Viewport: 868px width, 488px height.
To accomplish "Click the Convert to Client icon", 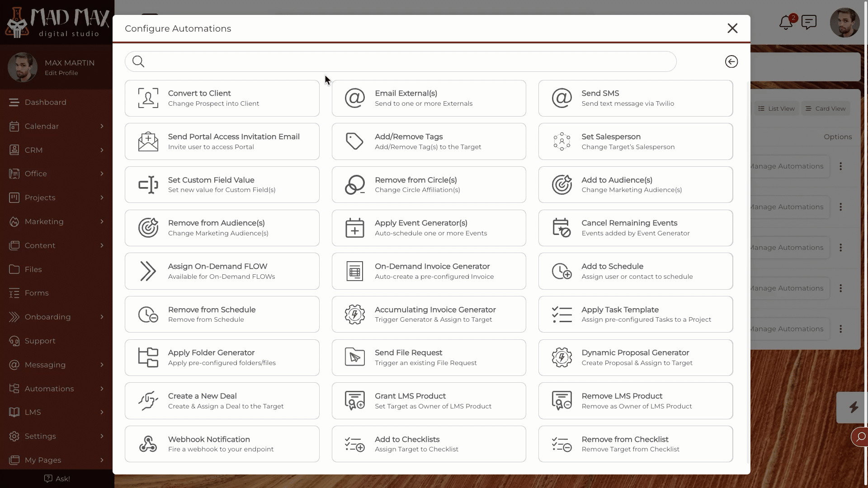I will tap(148, 98).
